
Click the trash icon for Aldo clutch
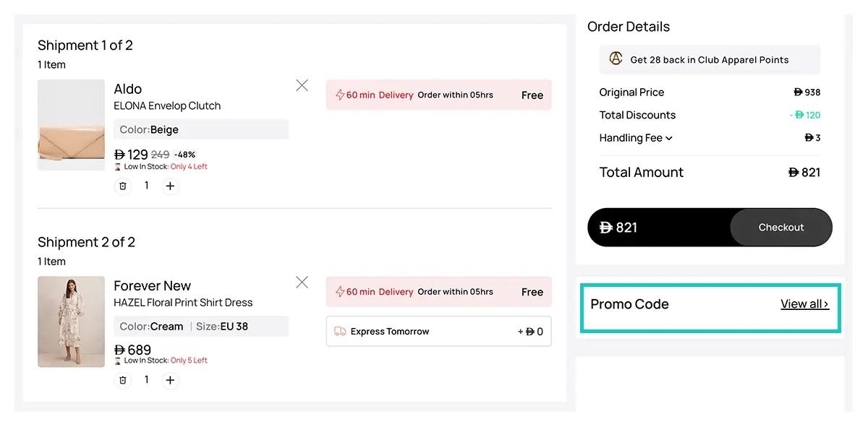(123, 186)
